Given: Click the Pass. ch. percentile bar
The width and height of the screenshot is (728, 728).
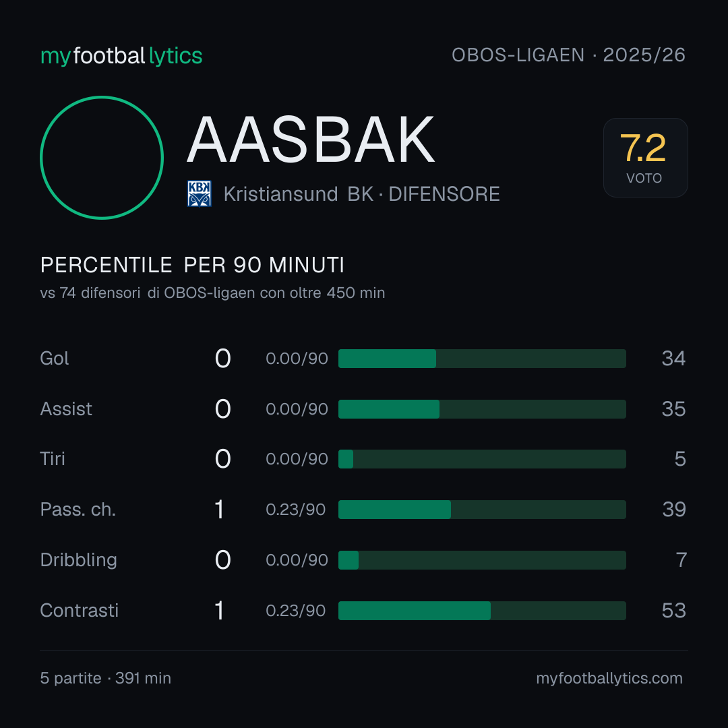Looking at the screenshot, I should click(482, 510).
